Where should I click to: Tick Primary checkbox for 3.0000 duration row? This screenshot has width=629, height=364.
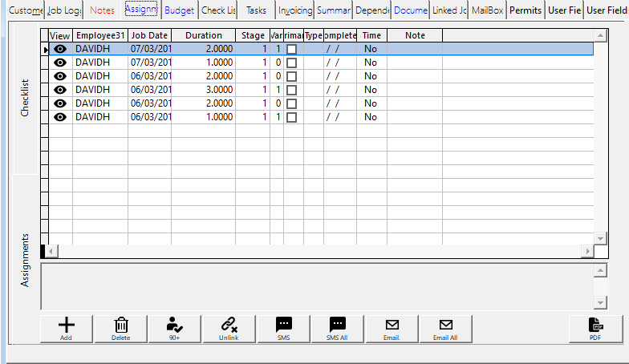(x=292, y=90)
